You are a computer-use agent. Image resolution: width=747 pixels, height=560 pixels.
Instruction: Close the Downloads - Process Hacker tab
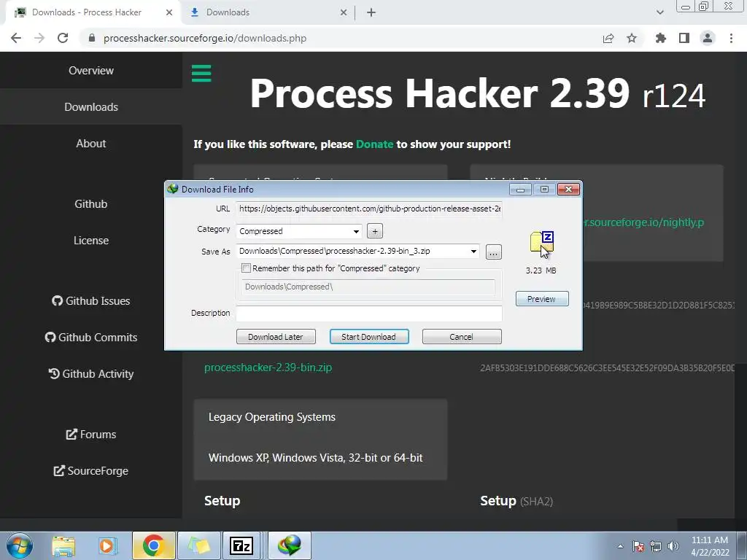pyautogui.click(x=169, y=13)
